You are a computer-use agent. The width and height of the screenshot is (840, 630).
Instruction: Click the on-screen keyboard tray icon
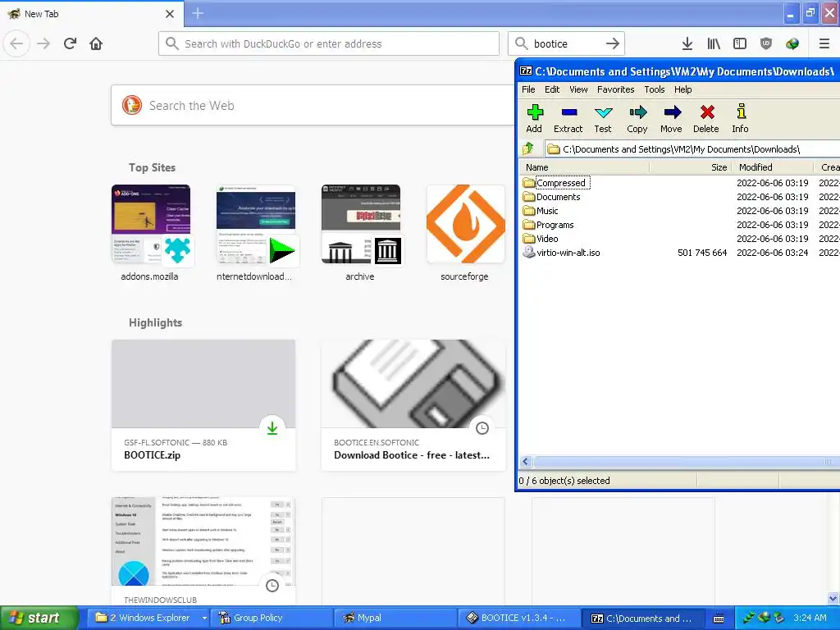(719, 619)
